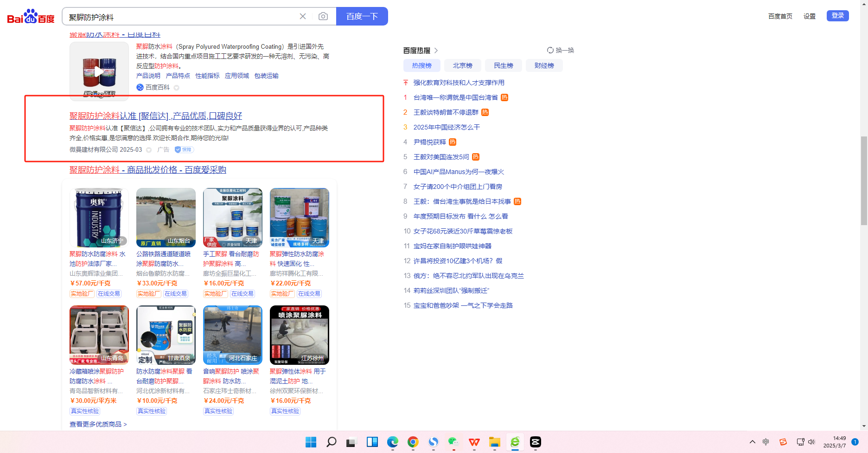Viewport: 868px width, 453px height.
Task: Switch to the 财经榜 tab
Action: pos(544,65)
